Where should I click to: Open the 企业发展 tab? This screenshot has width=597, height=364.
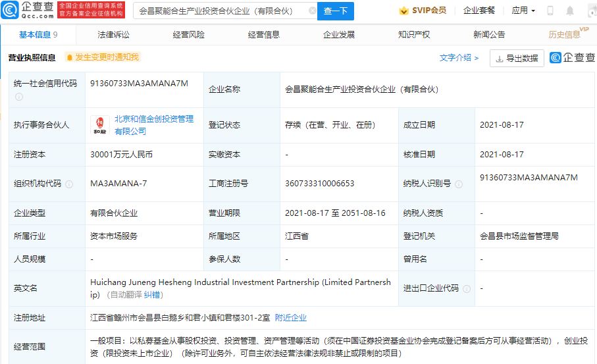339,35
